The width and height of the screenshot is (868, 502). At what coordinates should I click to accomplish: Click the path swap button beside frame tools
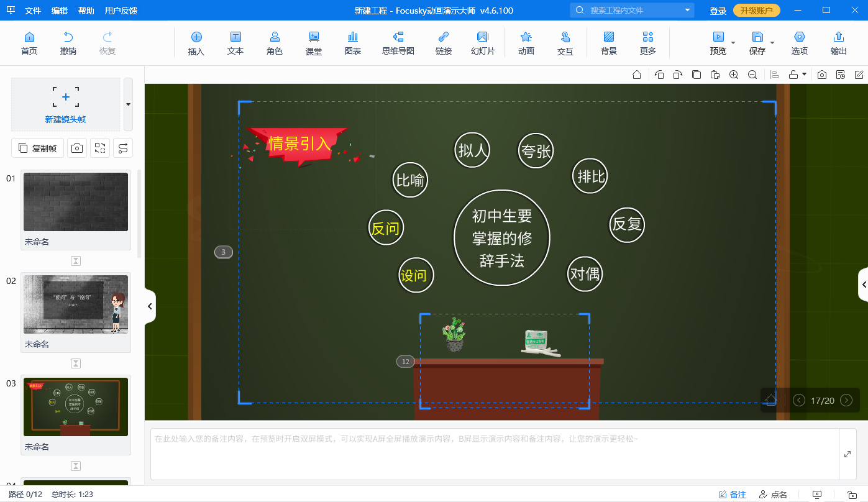[x=122, y=148]
